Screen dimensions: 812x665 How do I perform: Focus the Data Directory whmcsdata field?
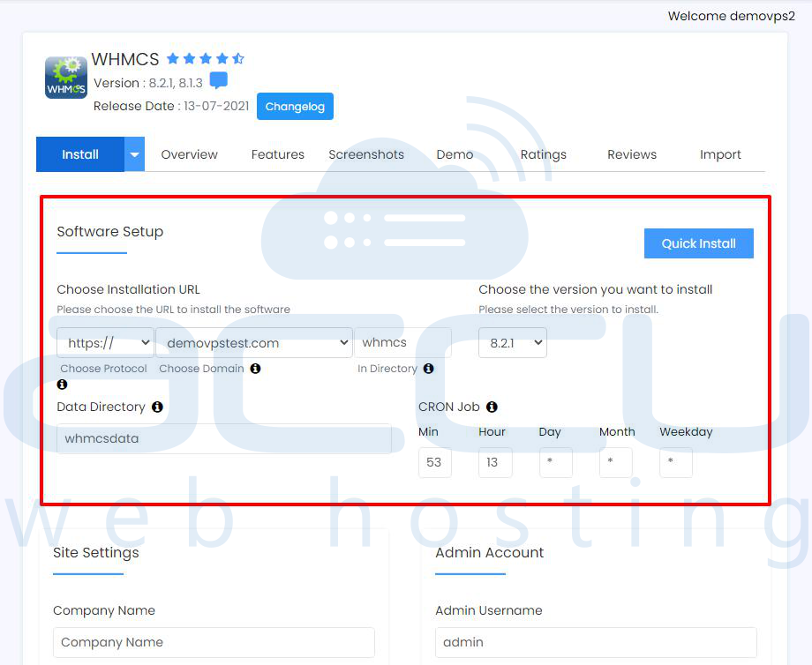point(224,439)
